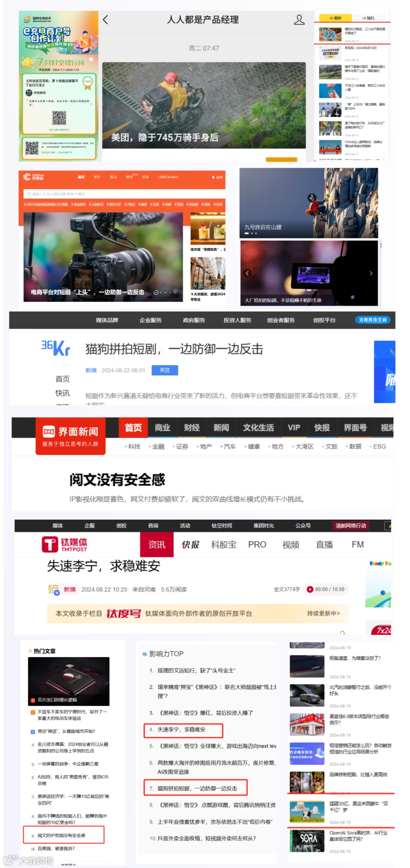Click the 界面新闻 red logo block
The image size is (410, 868).
pos(71,436)
